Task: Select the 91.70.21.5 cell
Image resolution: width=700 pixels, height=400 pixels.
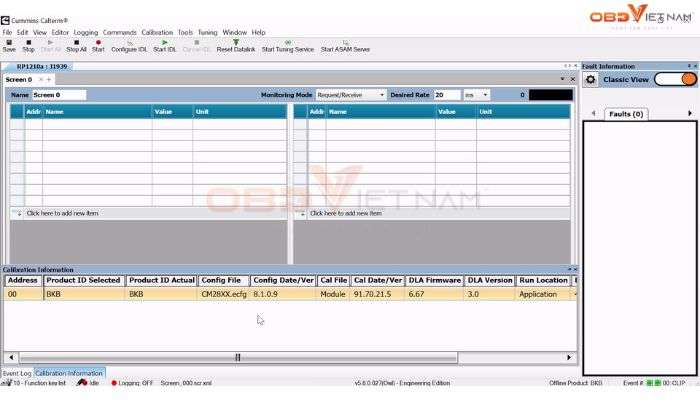Action: 378,294
